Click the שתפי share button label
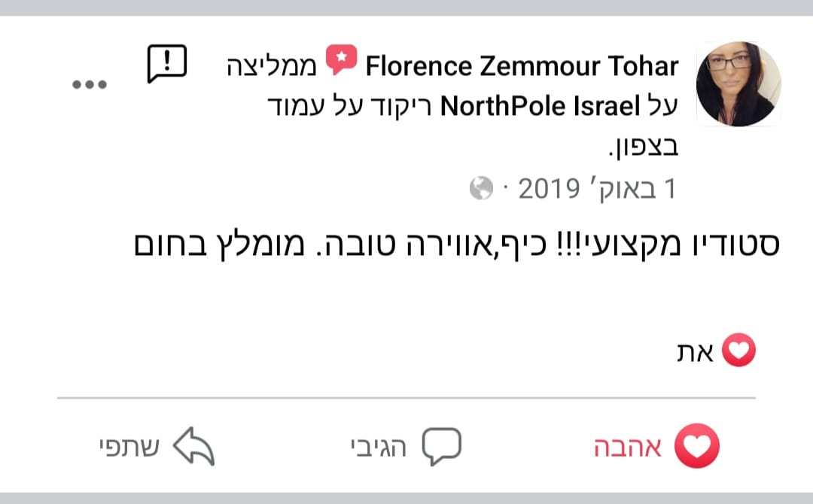Viewport: 813px width, 504px height. (129, 448)
